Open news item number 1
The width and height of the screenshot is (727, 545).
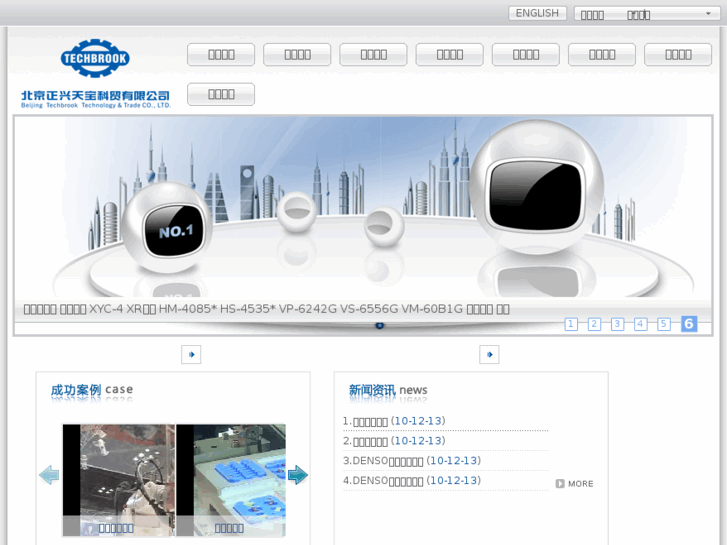tap(394, 421)
